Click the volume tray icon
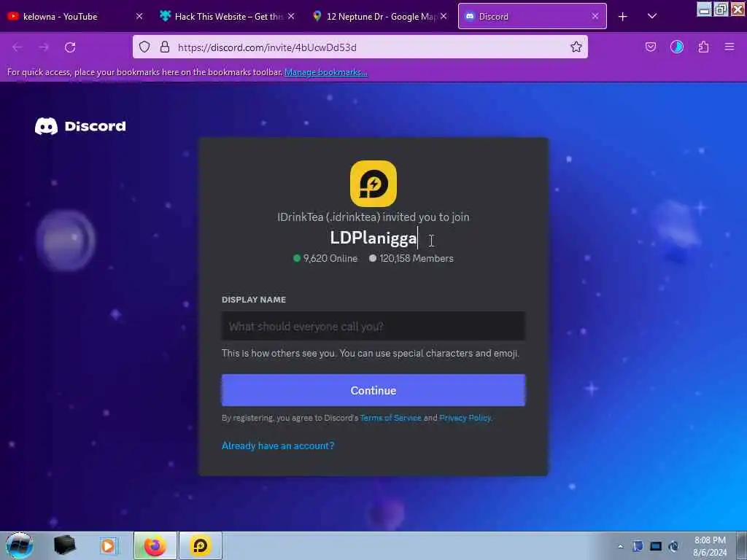The image size is (747, 560). tap(673, 546)
